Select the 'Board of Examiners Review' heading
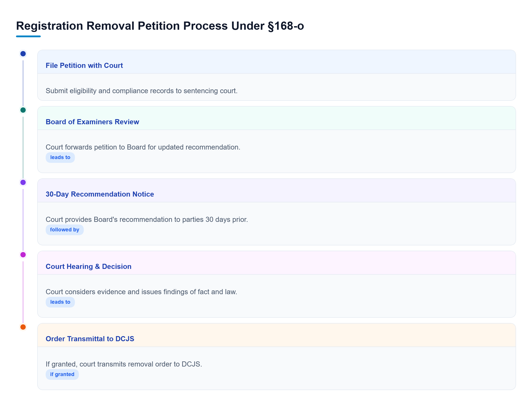The height and width of the screenshot is (406, 532). click(x=92, y=122)
